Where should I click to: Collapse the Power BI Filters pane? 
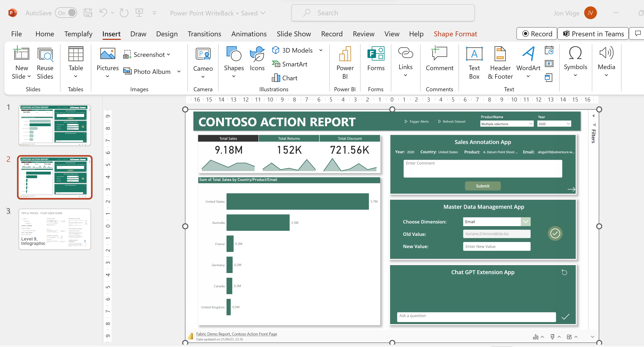click(x=594, y=116)
